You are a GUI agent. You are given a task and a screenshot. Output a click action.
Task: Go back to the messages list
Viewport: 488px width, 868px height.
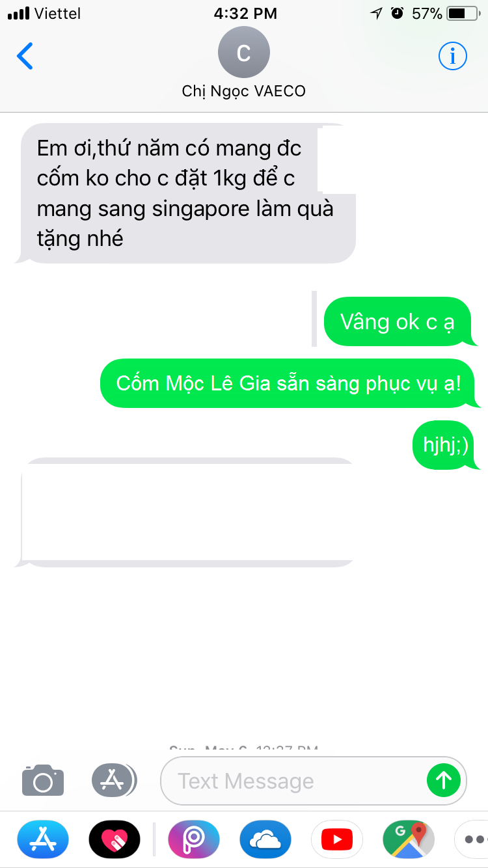(x=25, y=56)
